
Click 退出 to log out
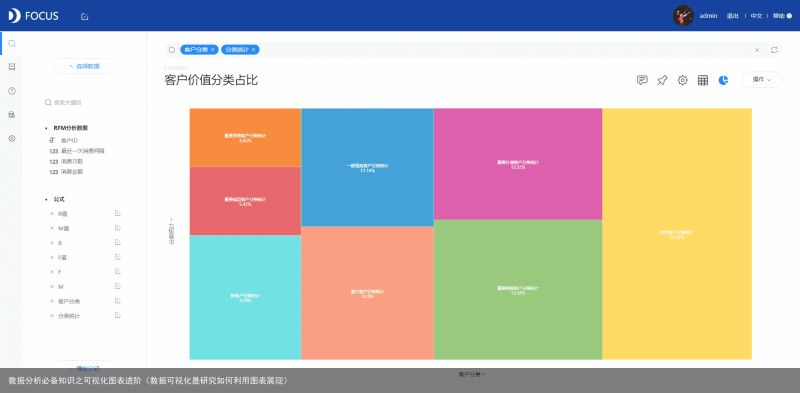(x=732, y=16)
